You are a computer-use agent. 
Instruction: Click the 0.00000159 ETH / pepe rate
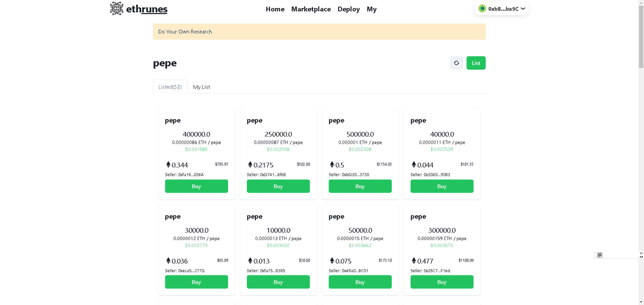[442, 239]
